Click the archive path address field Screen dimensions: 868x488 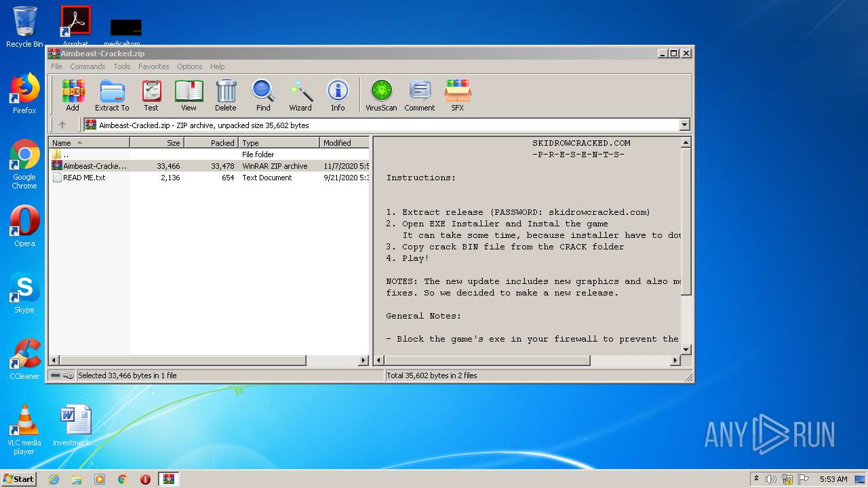click(381, 125)
